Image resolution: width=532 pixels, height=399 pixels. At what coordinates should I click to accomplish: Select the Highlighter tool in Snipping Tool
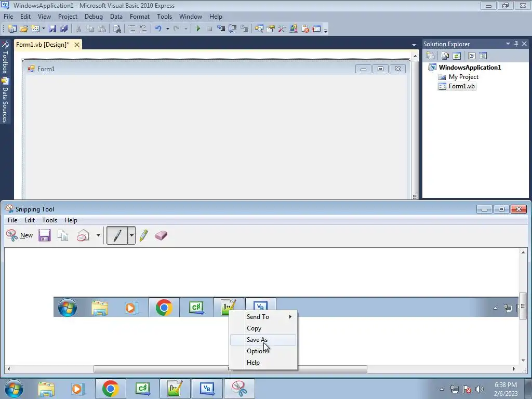point(144,235)
